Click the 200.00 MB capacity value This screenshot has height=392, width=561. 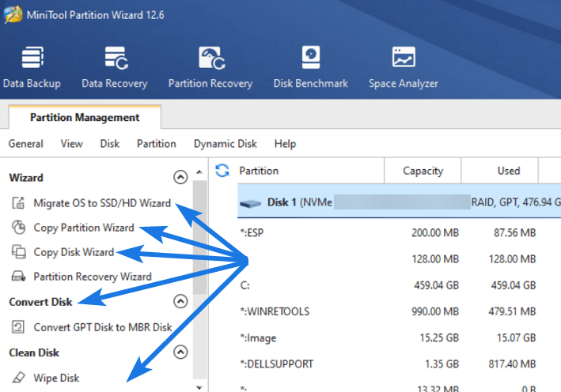coord(435,232)
